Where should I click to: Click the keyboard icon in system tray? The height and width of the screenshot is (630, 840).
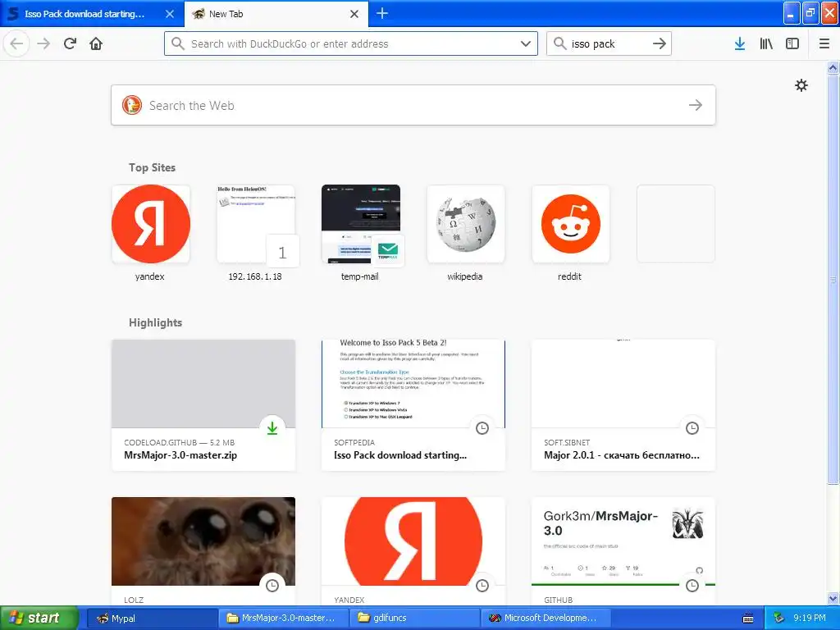(x=748, y=619)
